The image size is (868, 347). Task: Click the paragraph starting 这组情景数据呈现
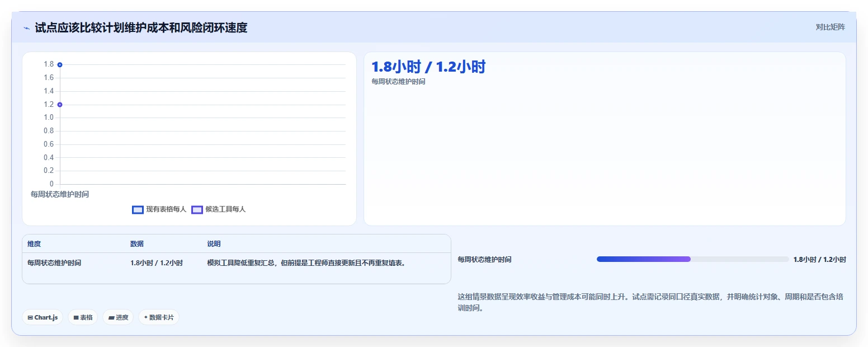pos(651,302)
